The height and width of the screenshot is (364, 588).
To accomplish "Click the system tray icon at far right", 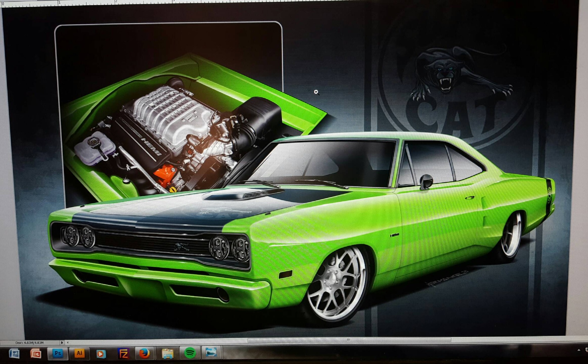I will [x=586, y=350].
